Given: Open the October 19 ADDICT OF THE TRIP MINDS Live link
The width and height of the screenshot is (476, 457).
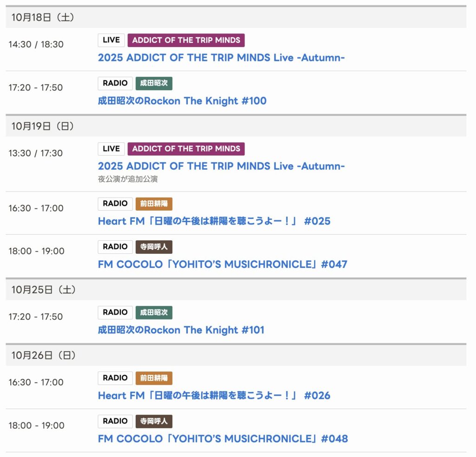Looking at the screenshot, I should [221, 166].
